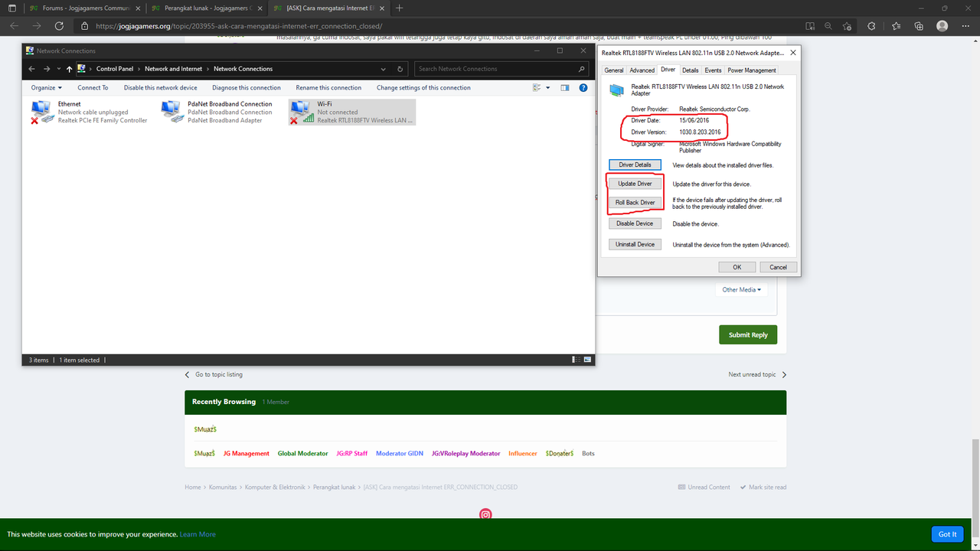Viewport: 980px width, 551px height.
Task: Focus the Search Network Connections field
Action: click(495, 69)
